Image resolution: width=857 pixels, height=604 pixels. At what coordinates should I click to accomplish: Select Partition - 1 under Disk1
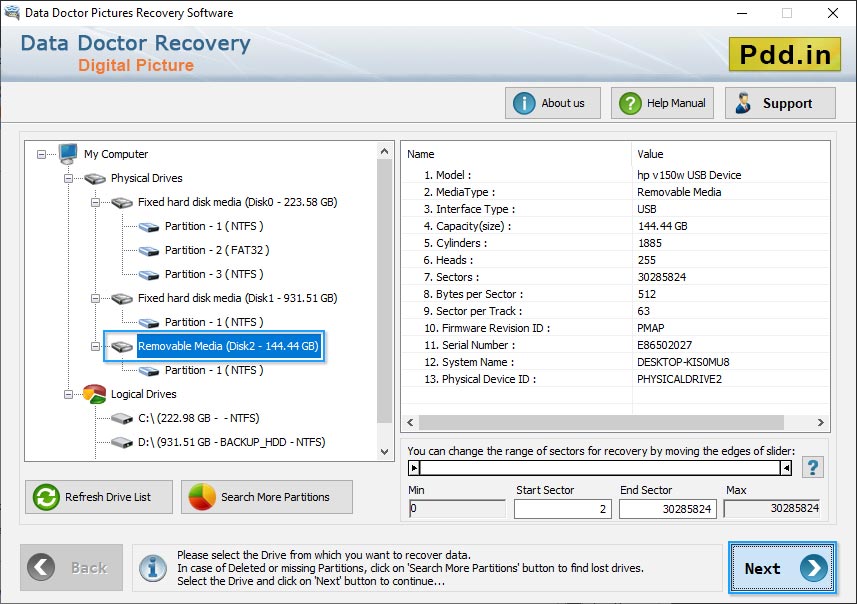click(x=214, y=322)
